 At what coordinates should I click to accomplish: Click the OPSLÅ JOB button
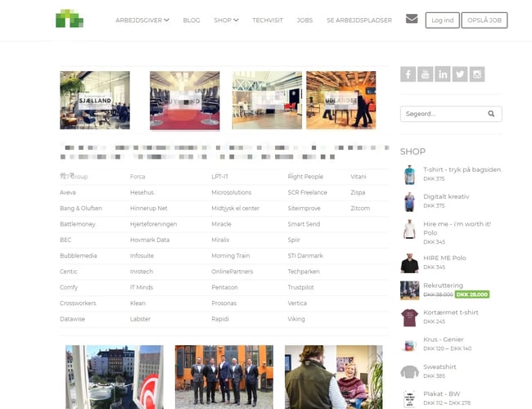tap(485, 20)
